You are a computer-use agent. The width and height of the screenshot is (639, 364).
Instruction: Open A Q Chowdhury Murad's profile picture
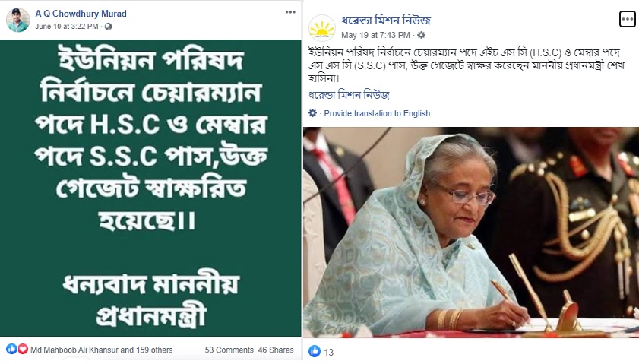pyautogui.click(x=18, y=20)
